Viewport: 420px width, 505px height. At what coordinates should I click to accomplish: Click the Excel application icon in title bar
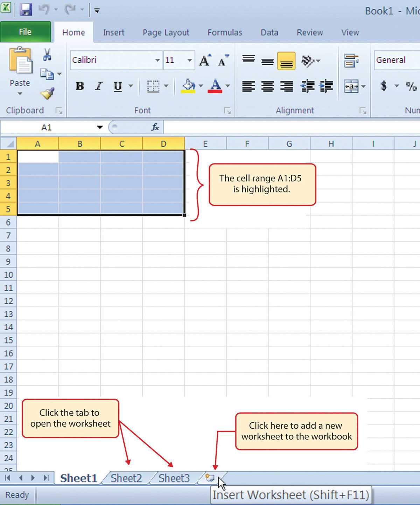pyautogui.click(x=6, y=7)
